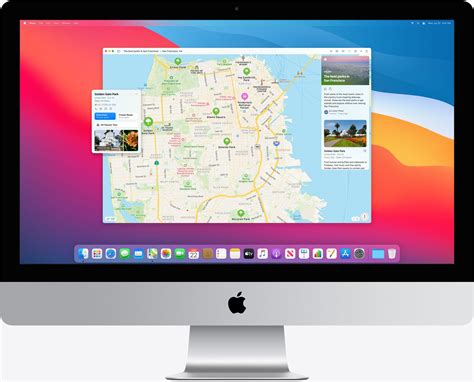Open the Apple menu
474x382 pixels.
(25, 23)
